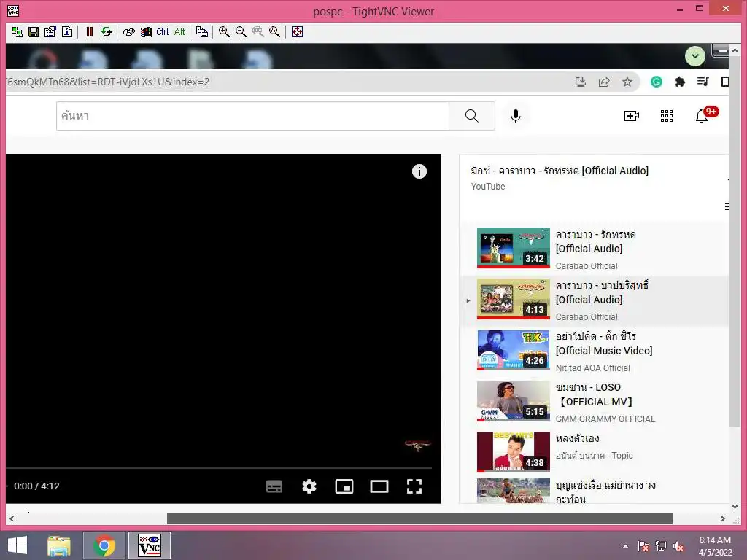The height and width of the screenshot is (560, 747).
Task: Open the file transfer icon
Action: click(x=202, y=32)
